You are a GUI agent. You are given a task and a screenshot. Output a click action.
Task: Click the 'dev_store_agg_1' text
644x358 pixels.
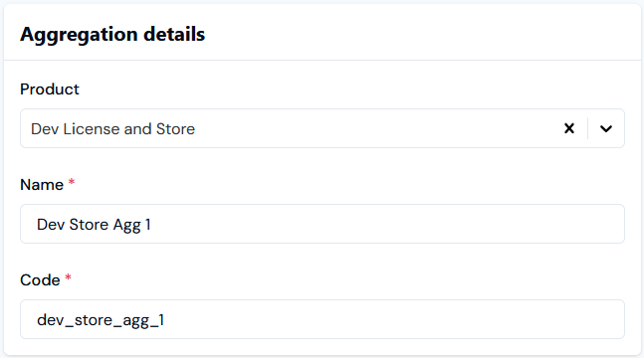point(101,320)
